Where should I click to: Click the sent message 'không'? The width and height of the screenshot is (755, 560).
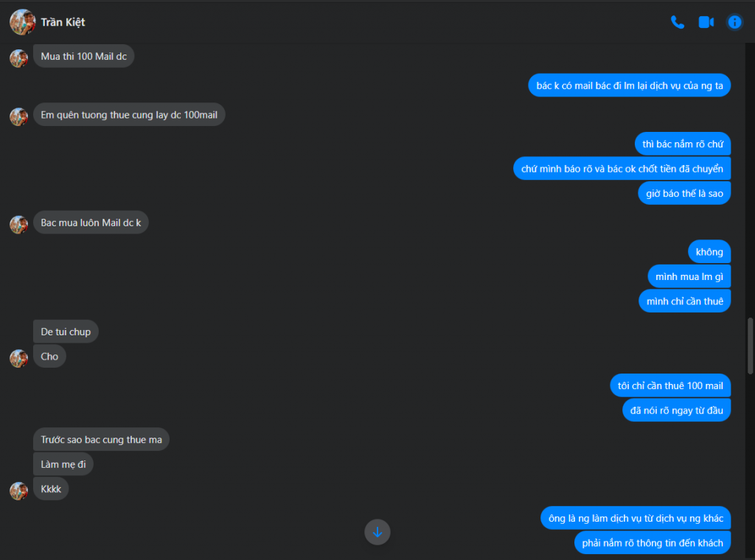click(x=709, y=251)
